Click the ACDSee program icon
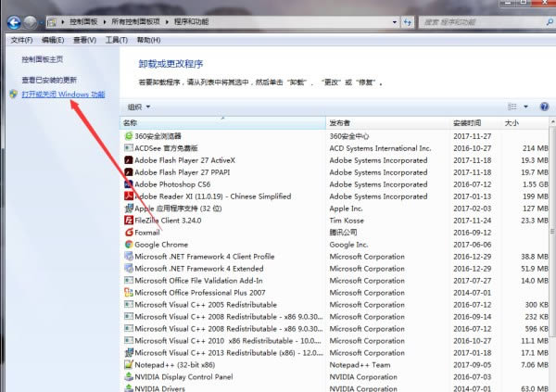This screenshot has height=392, width=556. pos(129,148)
